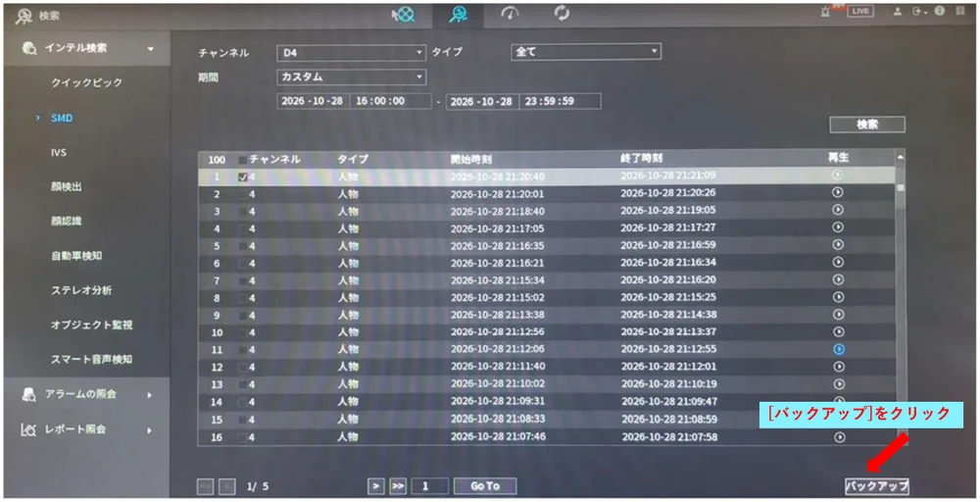Click the results list scrollbar thumb

[x=900, y=187]
